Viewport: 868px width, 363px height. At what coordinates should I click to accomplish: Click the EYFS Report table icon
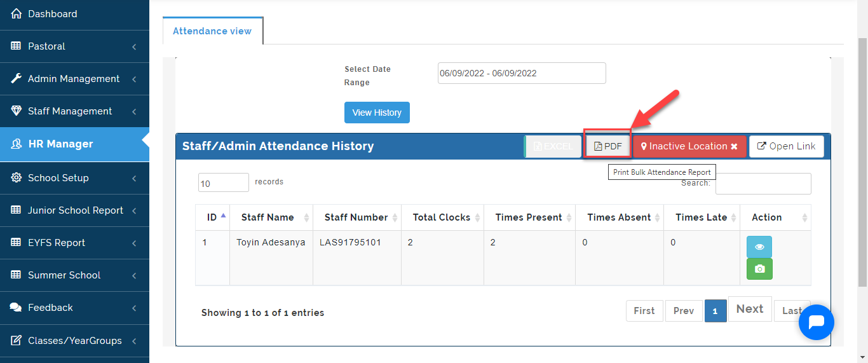click(17, 242)
